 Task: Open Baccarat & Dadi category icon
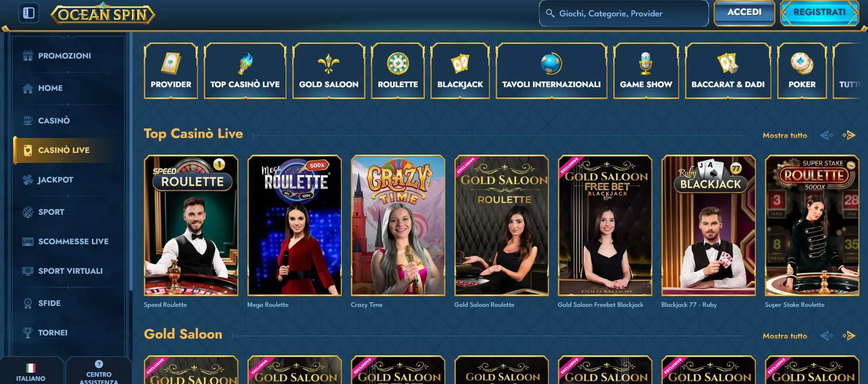click(728, 64)
